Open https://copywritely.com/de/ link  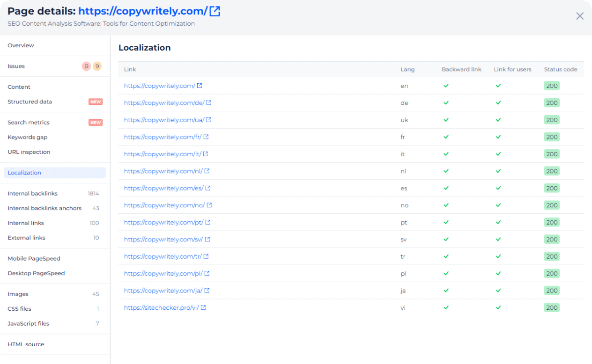[x=164, y=103]
